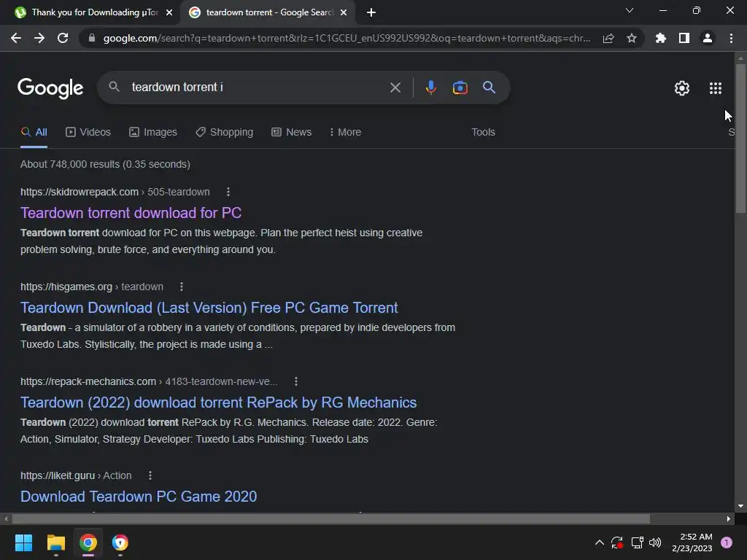Open a new browser tab

(371, 12)
